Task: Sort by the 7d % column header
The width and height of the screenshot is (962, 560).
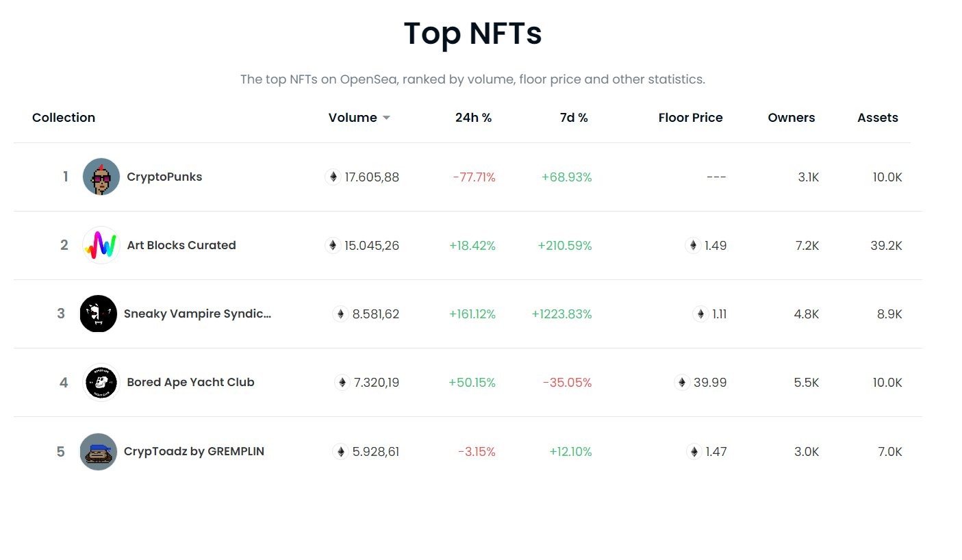Action: pos(574,118)
